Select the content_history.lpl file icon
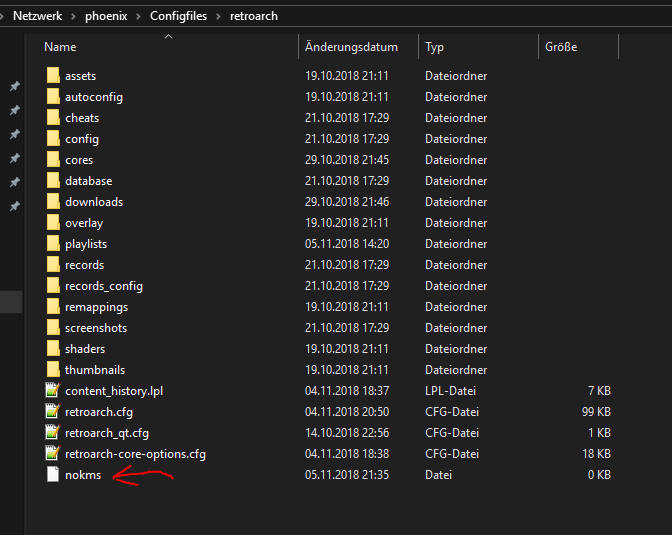This screenshot has height=535, width=672. point(53,391)
